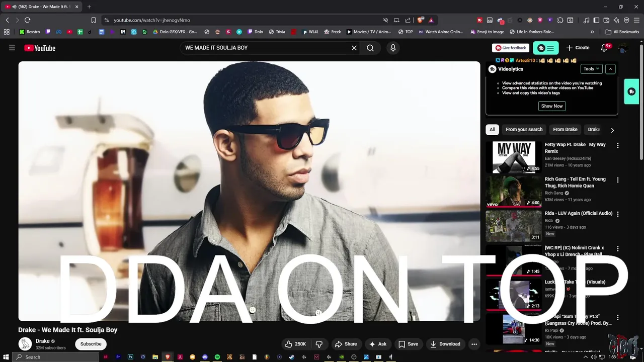
Task: Open Drake channel name link
Action: point(43,341)
